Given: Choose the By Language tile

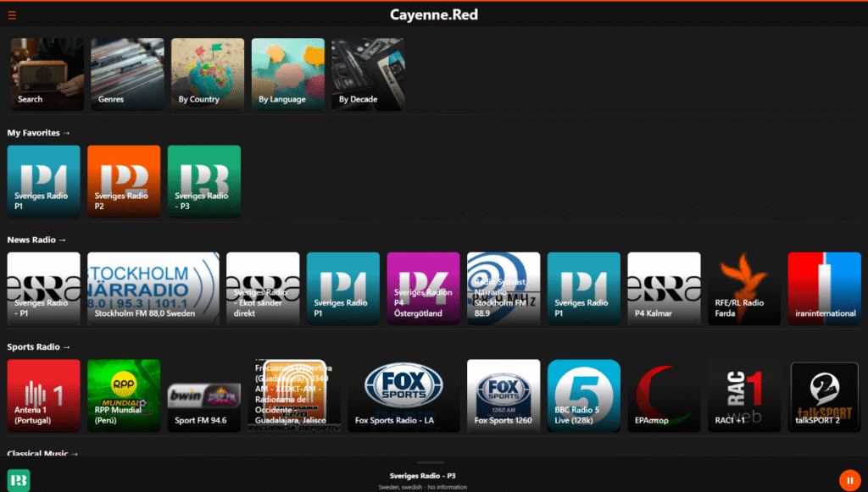Looking at the screenshot, I should pyautogui.click(x=288, y=75).
